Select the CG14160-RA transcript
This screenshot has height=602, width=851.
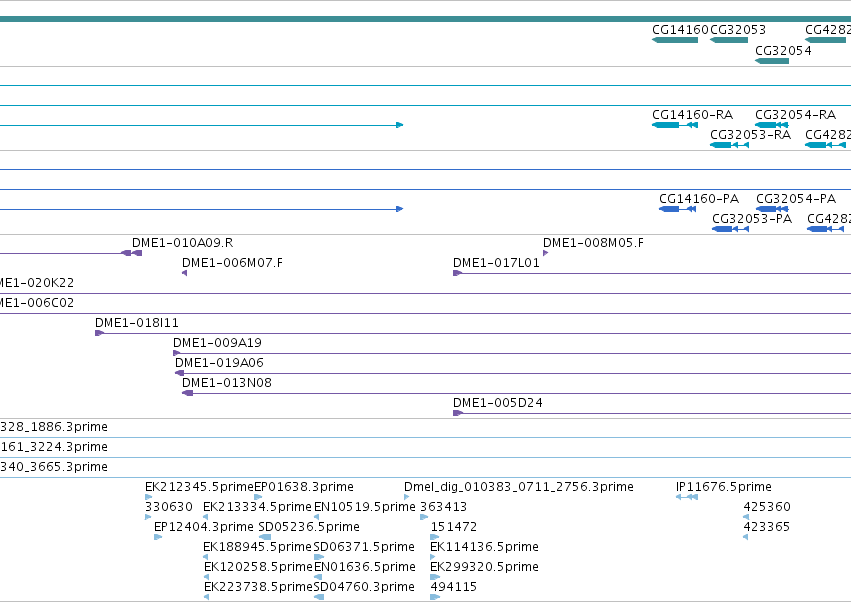point(675,125)
